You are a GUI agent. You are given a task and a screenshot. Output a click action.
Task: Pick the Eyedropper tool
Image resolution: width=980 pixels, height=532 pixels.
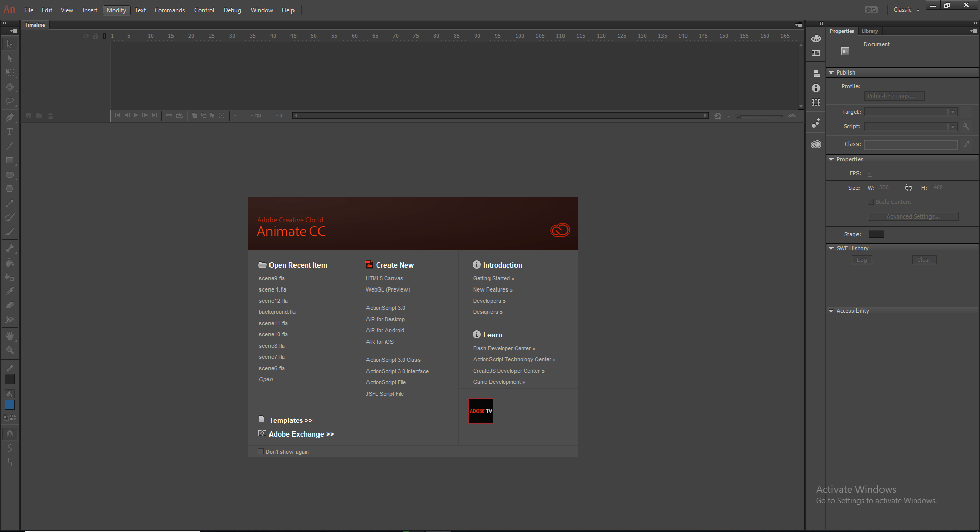(10, 291)
